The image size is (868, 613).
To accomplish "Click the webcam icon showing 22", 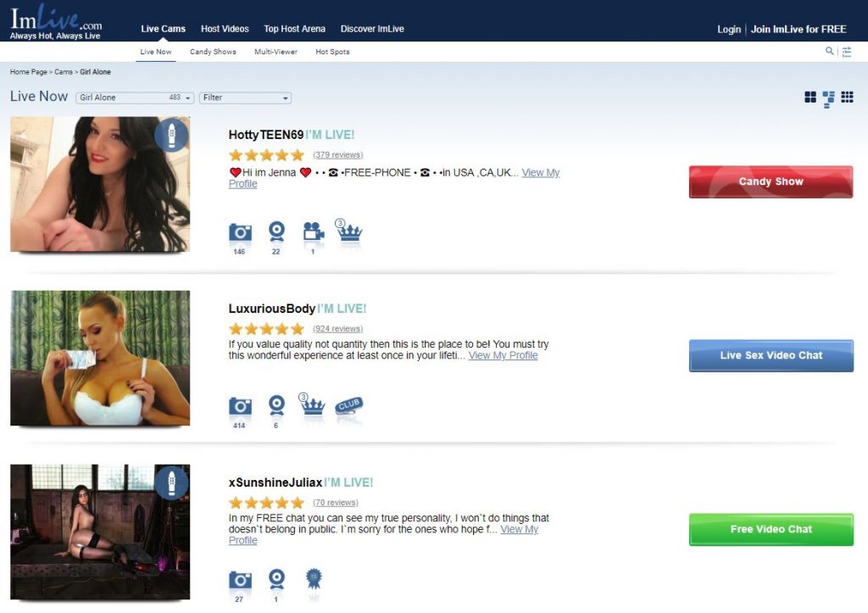I will coord(276,231).
